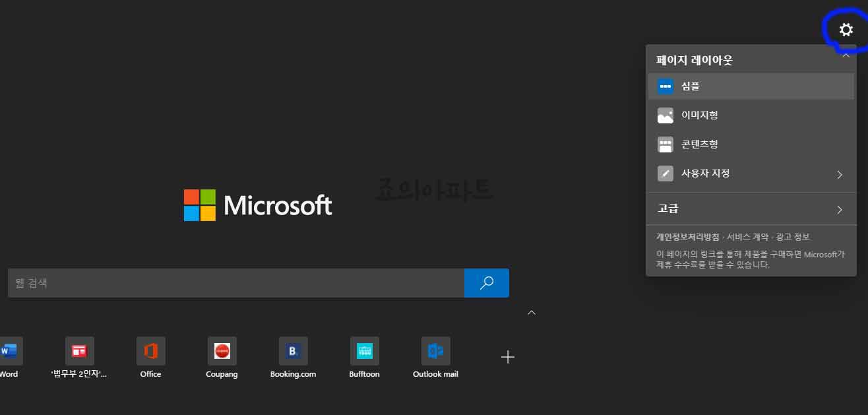Image resolution: width=868 pixels, height=415 pixels.
Task: Open the Office quick link tile
Action: point(150,358)
